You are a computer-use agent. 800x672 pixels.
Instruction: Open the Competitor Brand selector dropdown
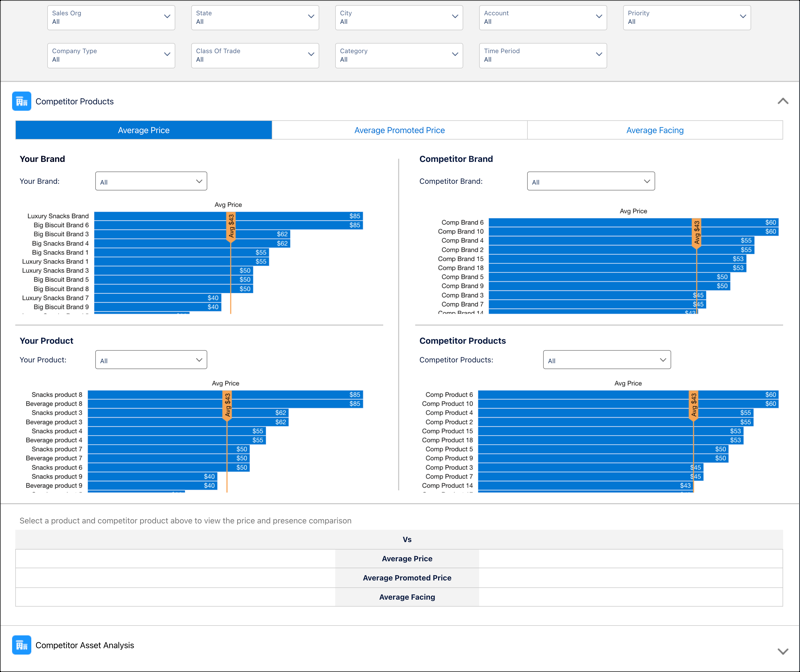(591, 181)
